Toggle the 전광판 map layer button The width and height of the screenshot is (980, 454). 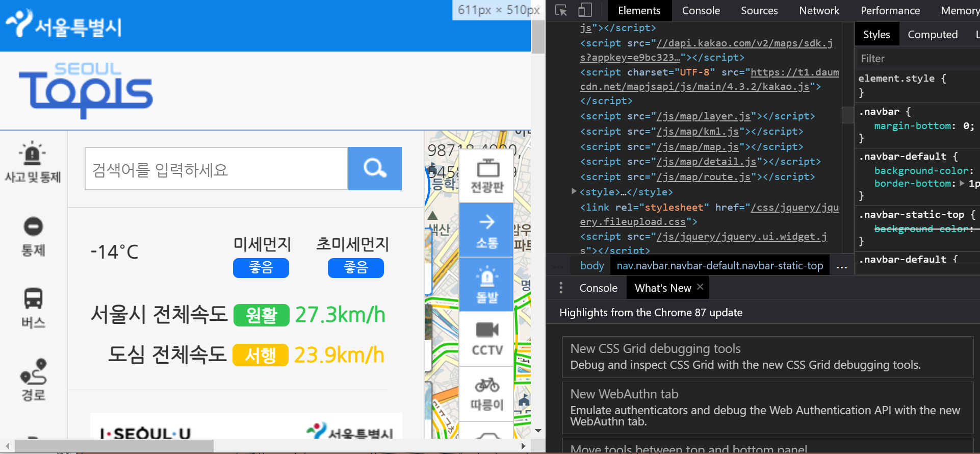tap(487, 176)
